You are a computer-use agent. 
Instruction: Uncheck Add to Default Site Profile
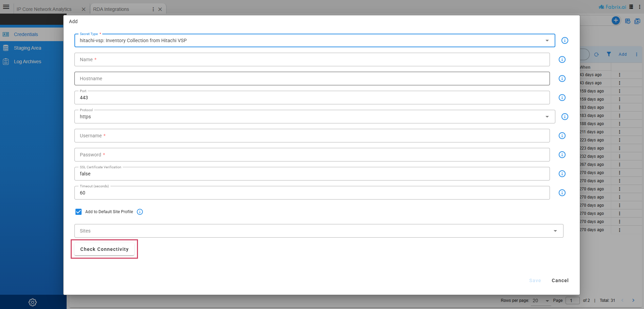pyautogui.click(x=79, y=212)
